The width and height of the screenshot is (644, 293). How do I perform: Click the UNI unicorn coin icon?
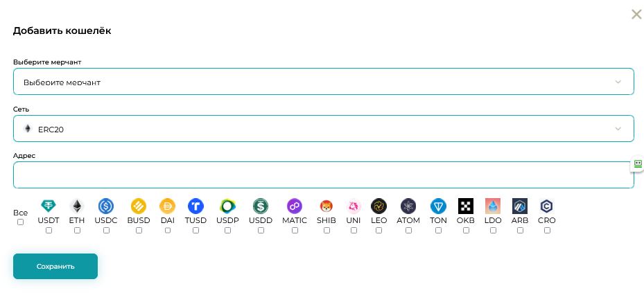(x=354, y=206)
